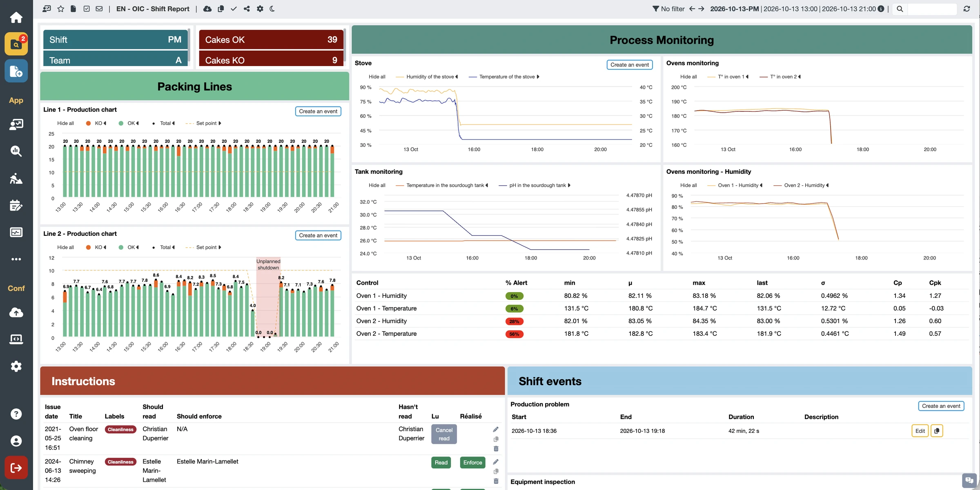
Task: Open the sidebar logout icon
Action: pos(16,468)
